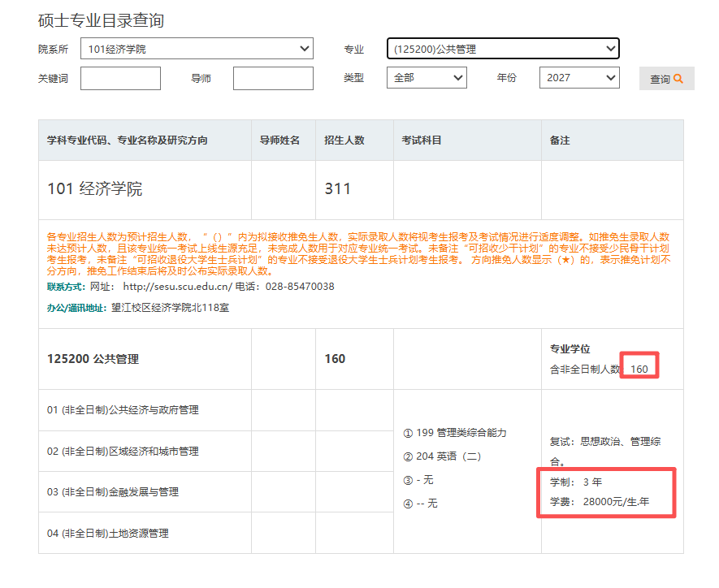This screenshot has height=588, width=719.
Task: Click the 望江校区经济学院北118室 address
Action: [x=170, y=308]
